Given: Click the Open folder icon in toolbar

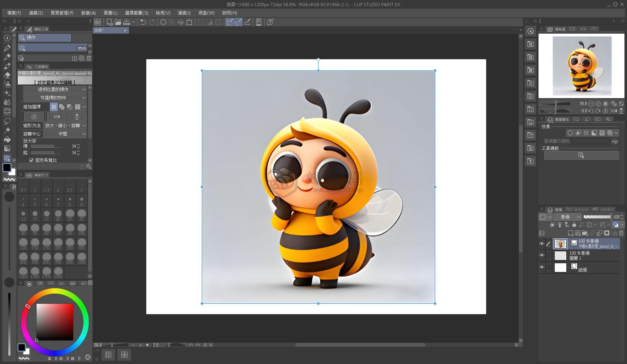Looking at the screenshot, I should tap(118, 22).
